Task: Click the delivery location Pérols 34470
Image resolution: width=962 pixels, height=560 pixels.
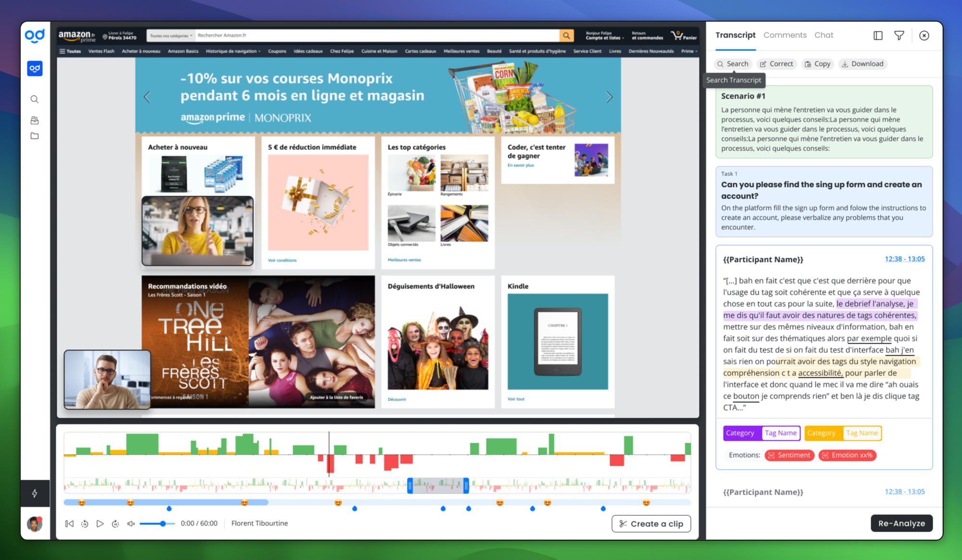Action: (120, 36)
